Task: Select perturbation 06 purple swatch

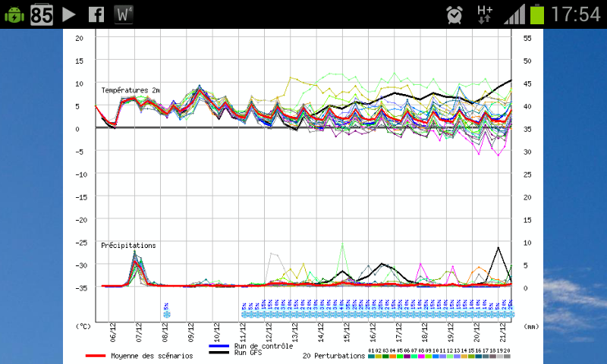Action: tap(407, 356)
